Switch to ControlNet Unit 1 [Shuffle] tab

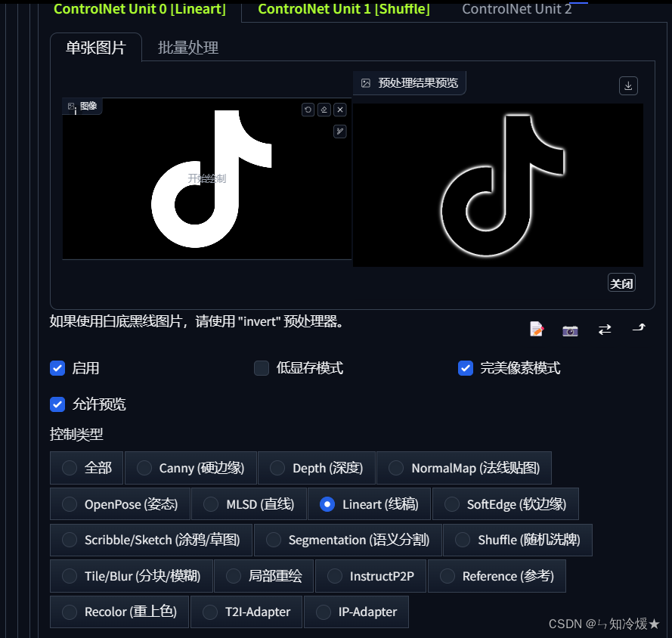[344, 9]
